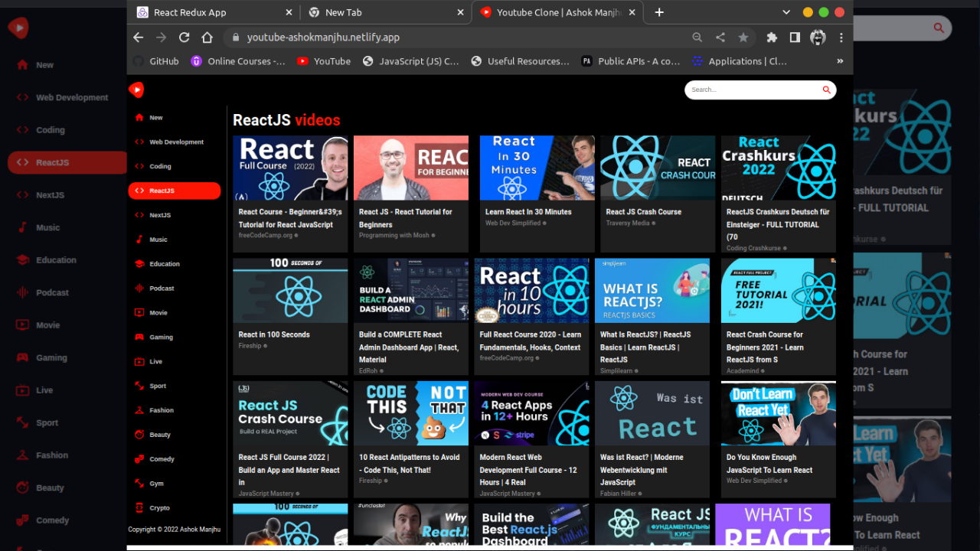Open the Code This Not That thumbnail
980x551 pixels.
pyautogui.click(x=411, y=413)
